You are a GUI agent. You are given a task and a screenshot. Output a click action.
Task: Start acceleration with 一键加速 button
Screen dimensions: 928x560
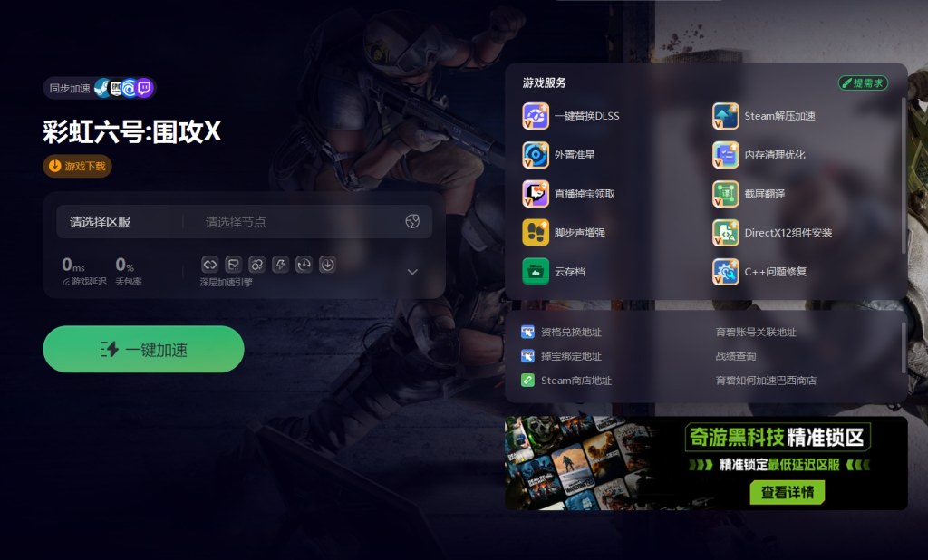click(144, 349)
